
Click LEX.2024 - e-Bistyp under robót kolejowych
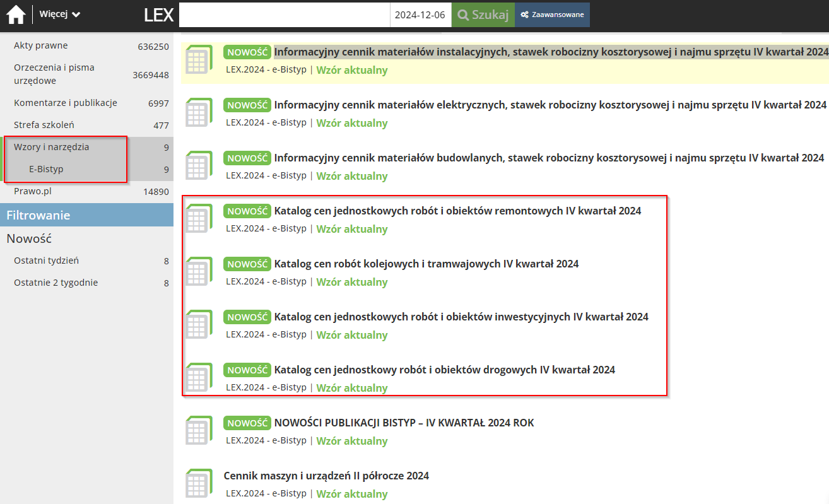(x=266, y=281)
